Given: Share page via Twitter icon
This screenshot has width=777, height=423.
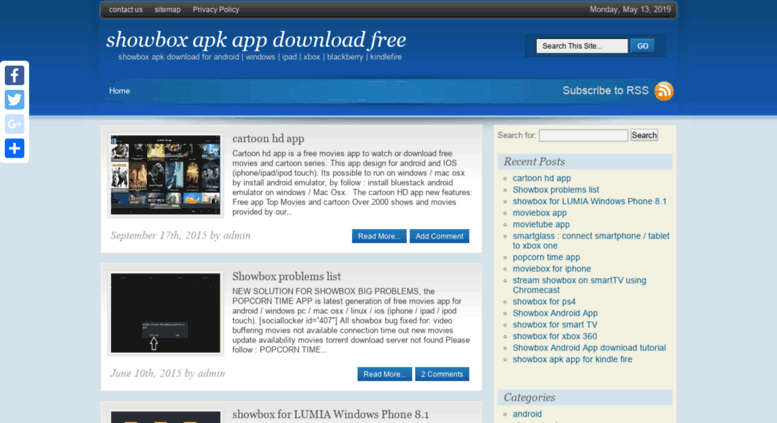Looking at the screenshot, I should [x=14, y=100].
